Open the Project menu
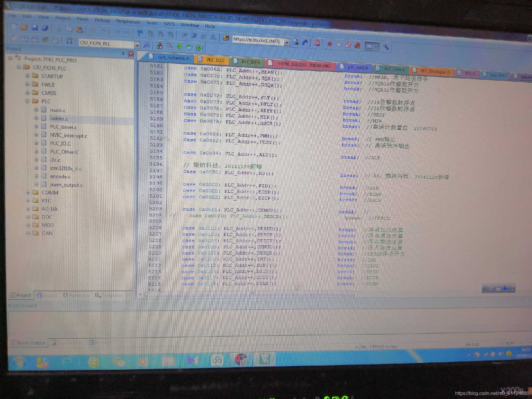 tap(63, 18)
